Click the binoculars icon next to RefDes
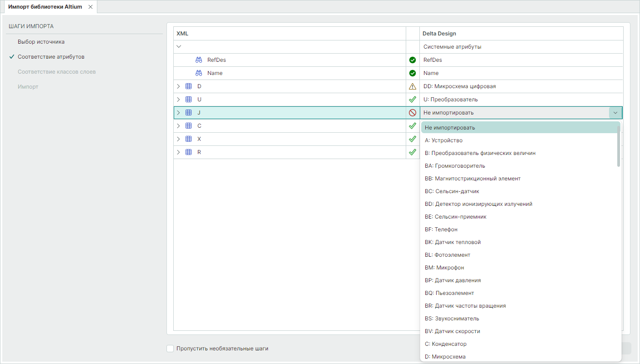The width and height of the screenshot is (640, 364). click(199, 60)
